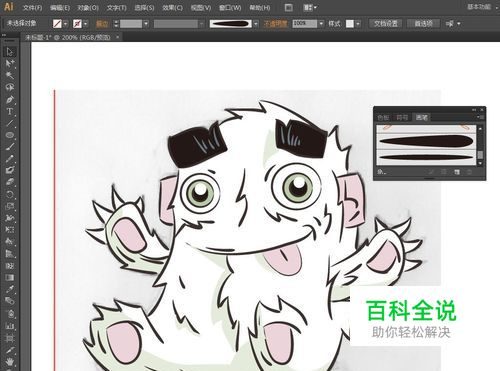This screenshot has height=371, width=500.
Task: Select the Direct Selection tool
Action: coord(10,63)
